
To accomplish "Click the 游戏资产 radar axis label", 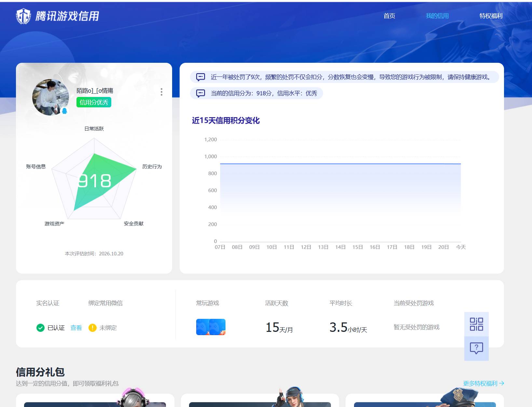I will [x=54, y=224].
